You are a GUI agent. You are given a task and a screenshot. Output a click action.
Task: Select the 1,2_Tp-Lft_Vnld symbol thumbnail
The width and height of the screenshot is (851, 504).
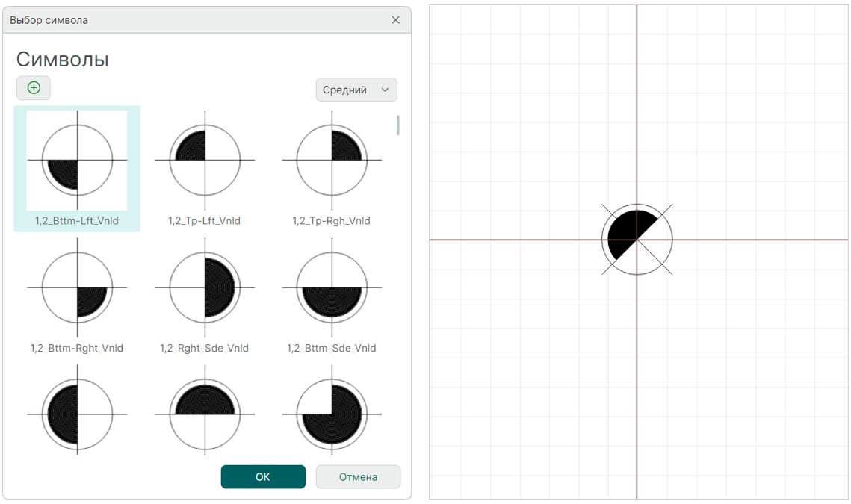point(205,160)
